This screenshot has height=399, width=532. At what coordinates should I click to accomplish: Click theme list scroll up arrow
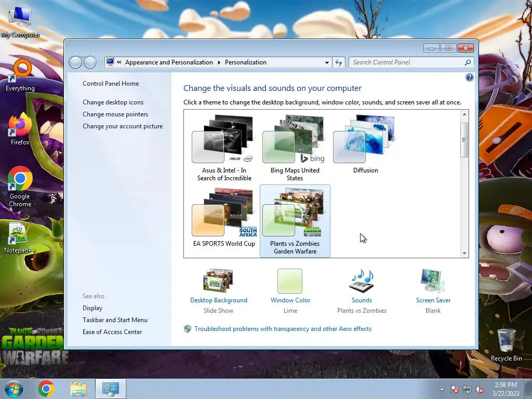464,114
